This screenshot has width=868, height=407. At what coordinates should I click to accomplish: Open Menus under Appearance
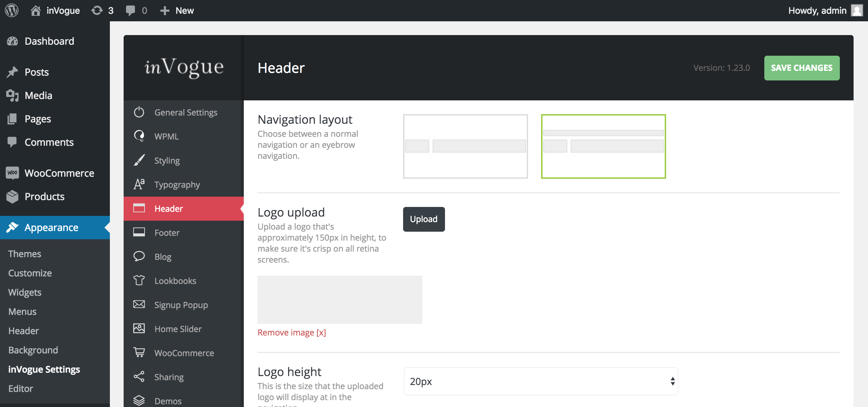click(22, 311)
